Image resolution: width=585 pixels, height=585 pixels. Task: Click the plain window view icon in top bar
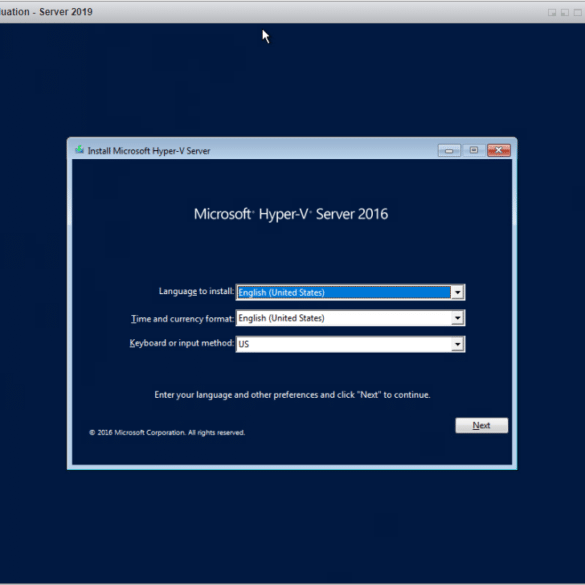(x=578, y=12)
